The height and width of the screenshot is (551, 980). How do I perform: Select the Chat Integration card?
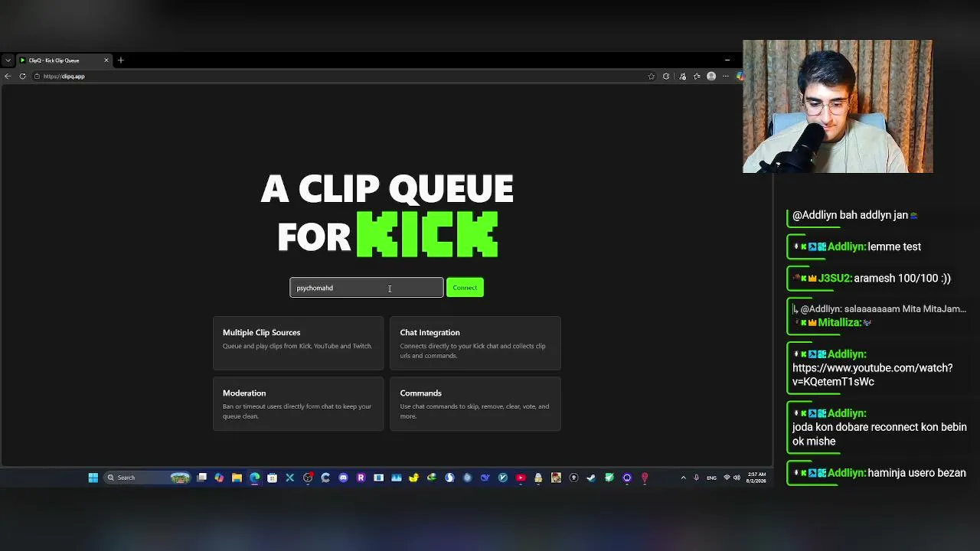tap(475, 344)
